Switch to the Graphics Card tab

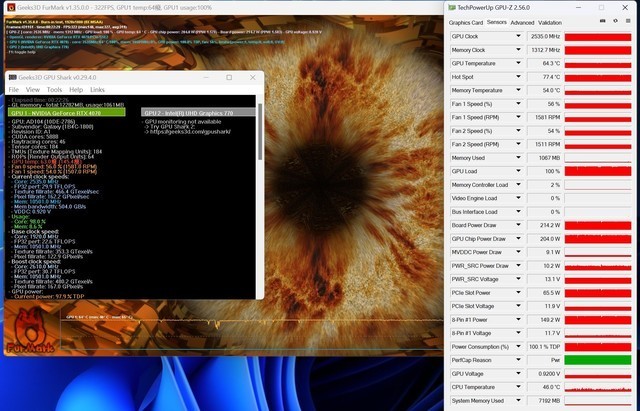coord(466,21)
